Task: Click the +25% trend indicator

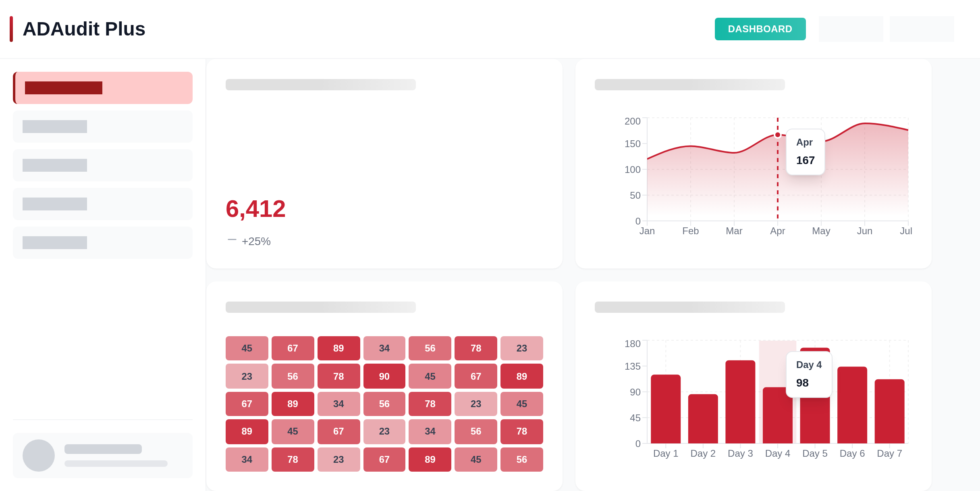Action: (x=255, y=241)
